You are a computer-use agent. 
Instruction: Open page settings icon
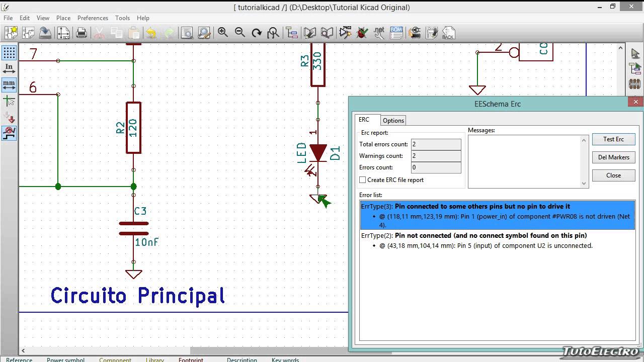(x=63, y=33)
